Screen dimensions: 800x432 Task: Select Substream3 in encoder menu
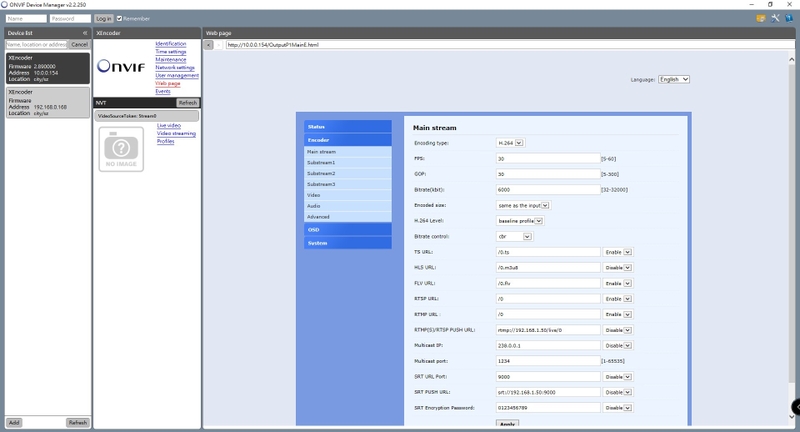(x=348, y=184)
